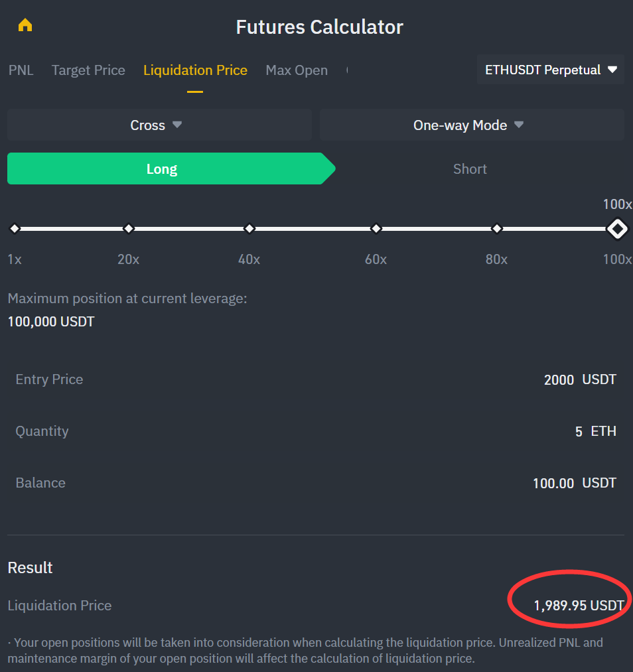
Task: Select the Long position side
Action: (163, 169)
